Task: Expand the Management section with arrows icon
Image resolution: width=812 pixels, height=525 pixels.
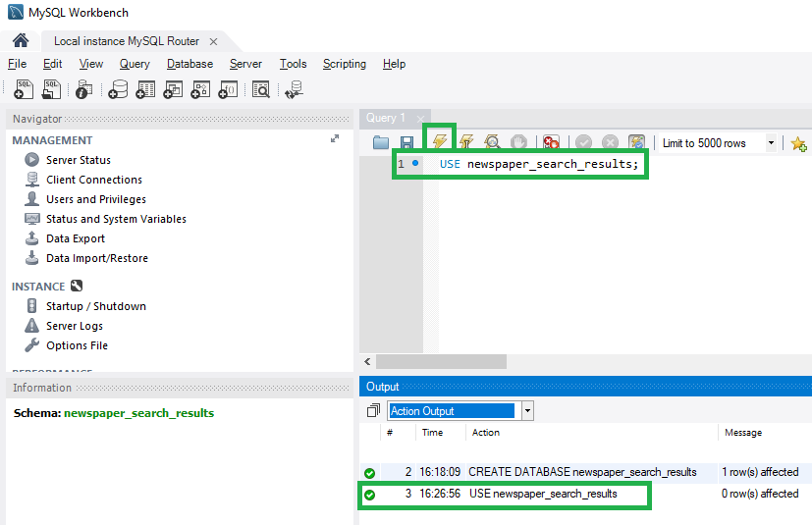Action: (x=335, y=139)
